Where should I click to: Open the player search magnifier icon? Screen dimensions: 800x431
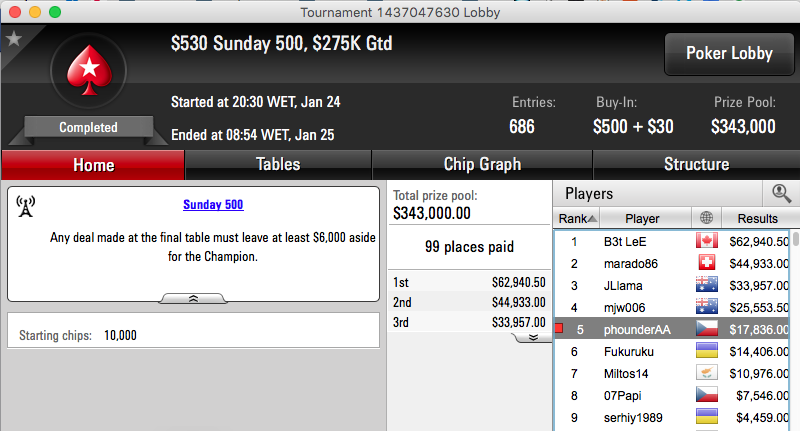[781, 193]
